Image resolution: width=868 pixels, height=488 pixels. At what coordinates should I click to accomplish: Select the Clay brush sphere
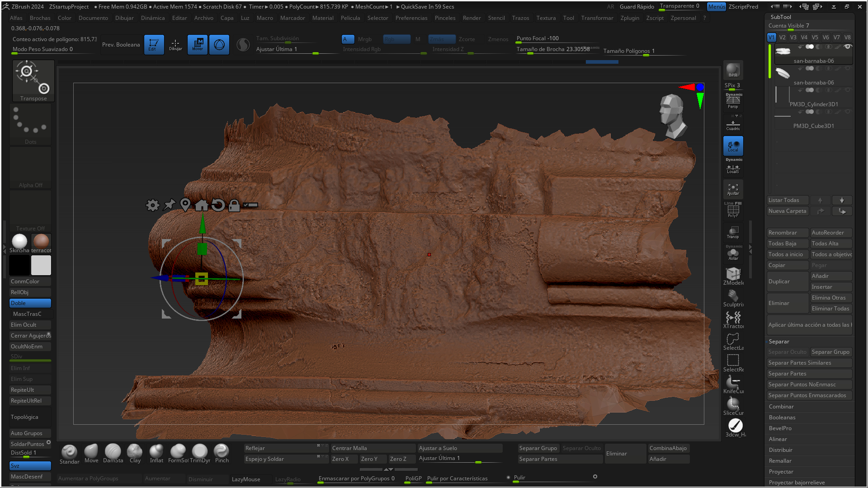tap(135, 451)
